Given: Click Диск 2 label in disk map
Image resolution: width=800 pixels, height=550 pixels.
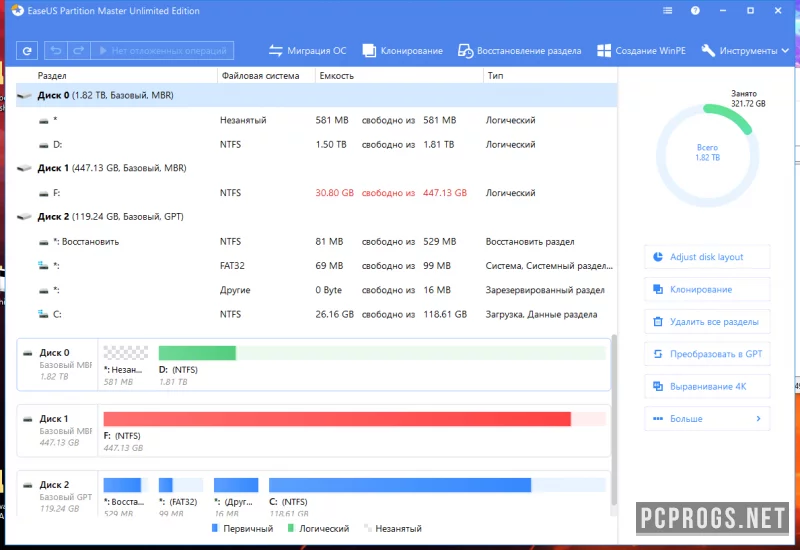Looking at the screenshot, I should 55,485.
